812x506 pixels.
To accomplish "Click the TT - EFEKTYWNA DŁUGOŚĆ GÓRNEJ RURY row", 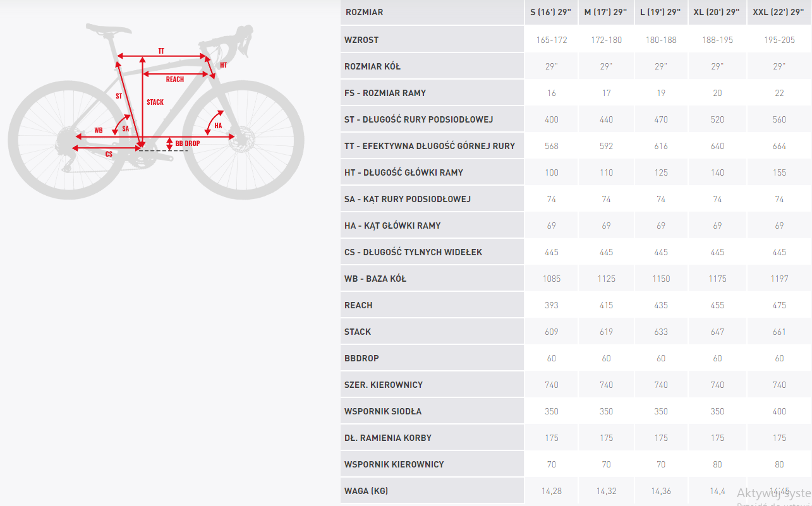I will [430, 146].
